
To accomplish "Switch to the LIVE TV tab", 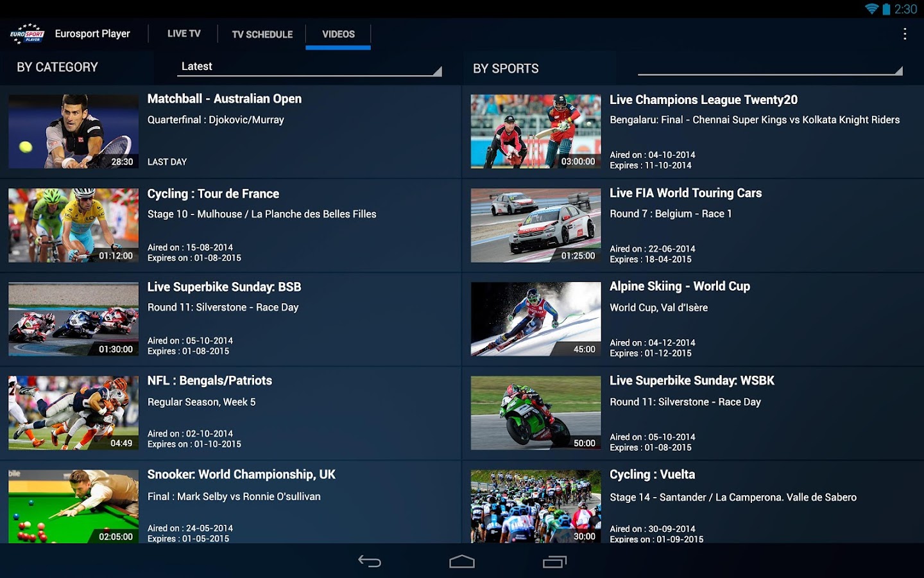I will (x=184, y=34).
